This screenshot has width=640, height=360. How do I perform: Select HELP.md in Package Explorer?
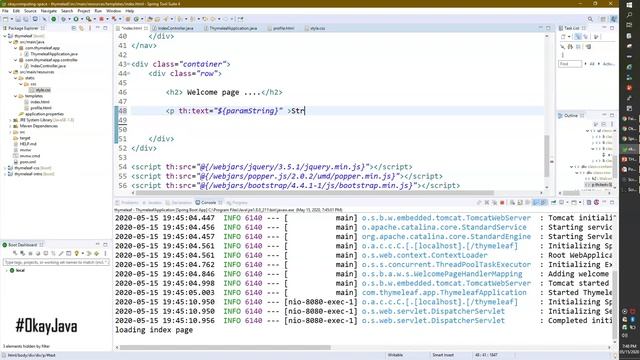pyautogui.click(x=28, y=144)
